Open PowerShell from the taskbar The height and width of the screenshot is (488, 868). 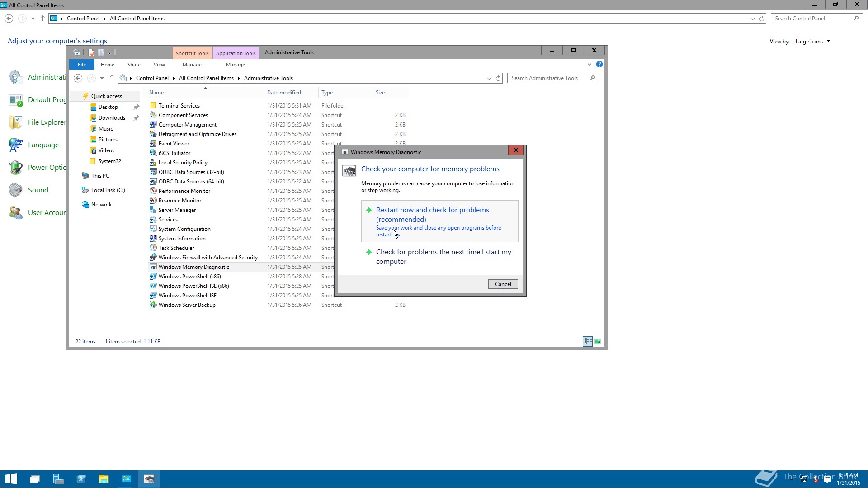tap(81, 479)
